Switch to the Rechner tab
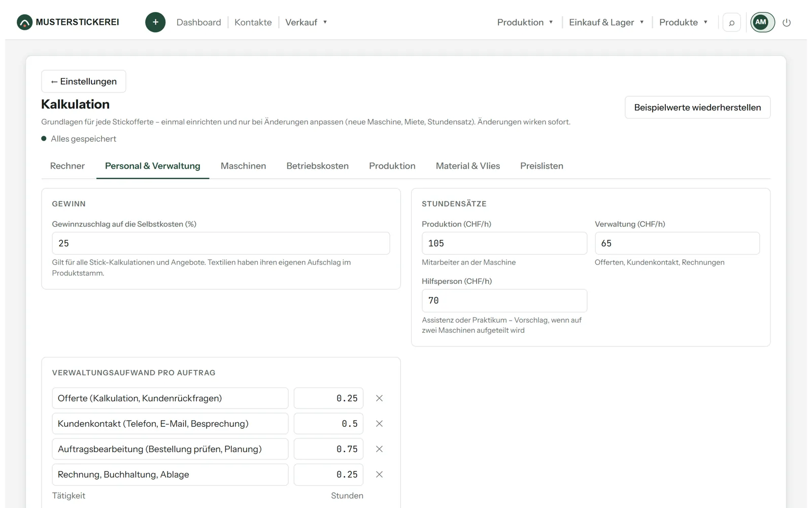This screenshot has width=812, height=508. (x=67, y=166)
